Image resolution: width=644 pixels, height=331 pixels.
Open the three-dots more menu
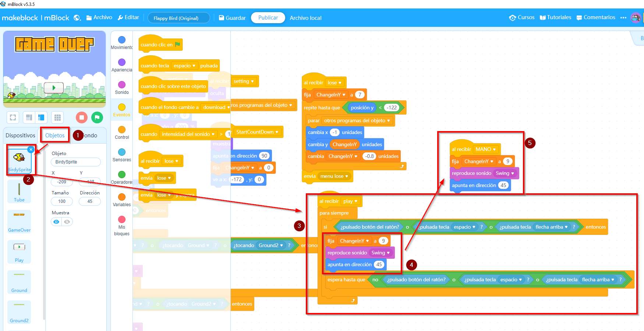pyautogui.click(x=623, y=18)
